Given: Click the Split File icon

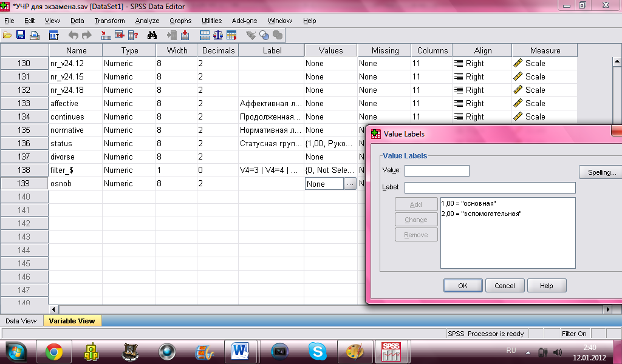Looking at the screenshot, I should coord(205,35).
